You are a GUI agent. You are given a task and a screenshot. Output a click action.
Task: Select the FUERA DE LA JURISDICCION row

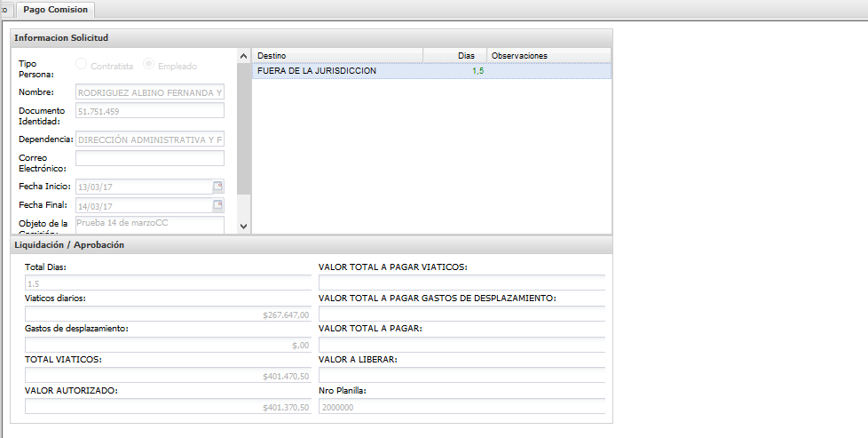[355, 71]
